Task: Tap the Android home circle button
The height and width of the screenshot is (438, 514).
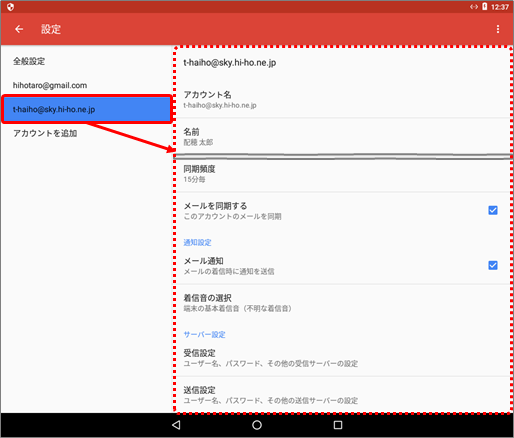Action: (257, 425)
